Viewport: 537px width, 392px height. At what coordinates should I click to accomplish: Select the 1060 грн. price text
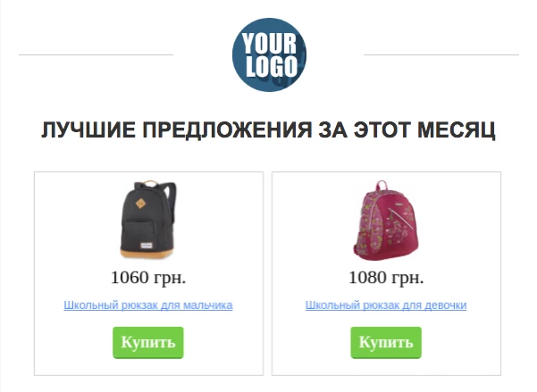(148, 278)
